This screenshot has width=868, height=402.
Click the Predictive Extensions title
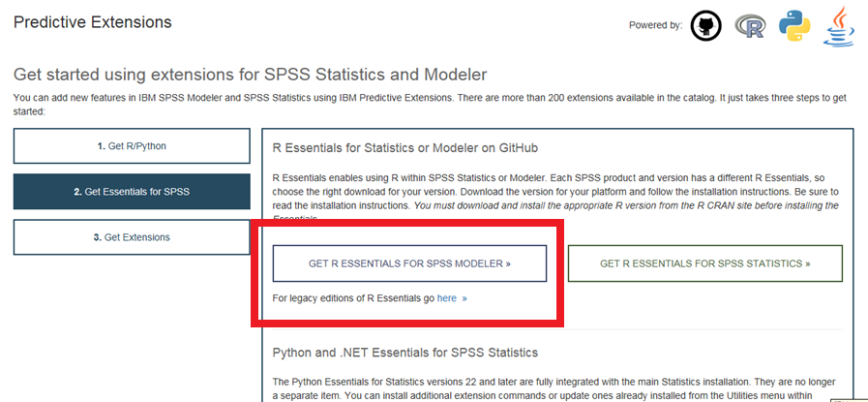point(93,22)
